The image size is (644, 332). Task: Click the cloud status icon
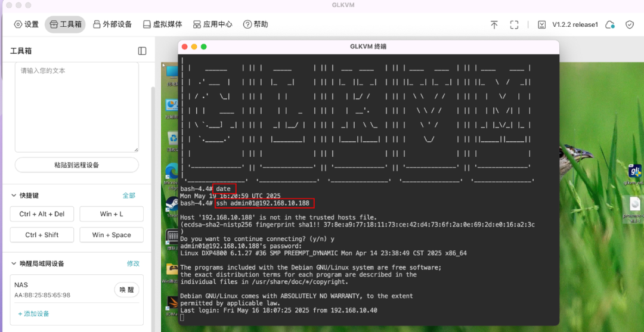(x=609, y=24)
